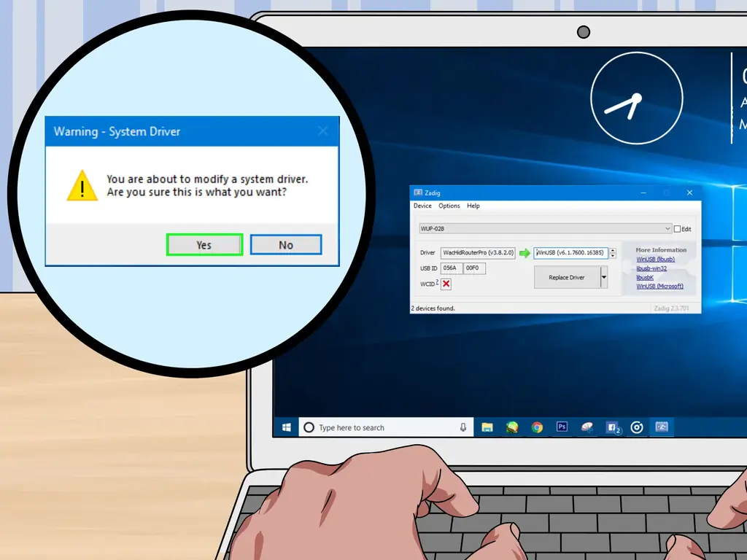Select the USB ID 056A field
Viewport: 747px width, 560px height.
[451, 268]
